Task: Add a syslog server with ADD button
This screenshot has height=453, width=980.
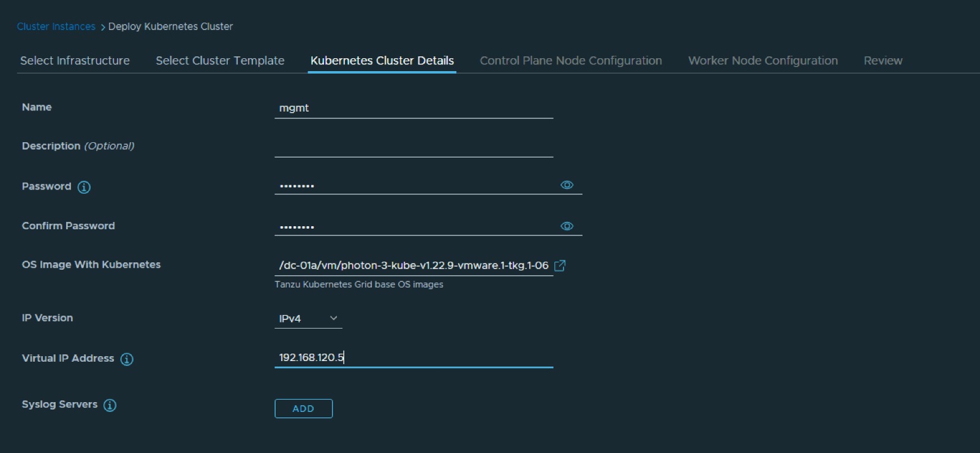Action: (303, 409)
